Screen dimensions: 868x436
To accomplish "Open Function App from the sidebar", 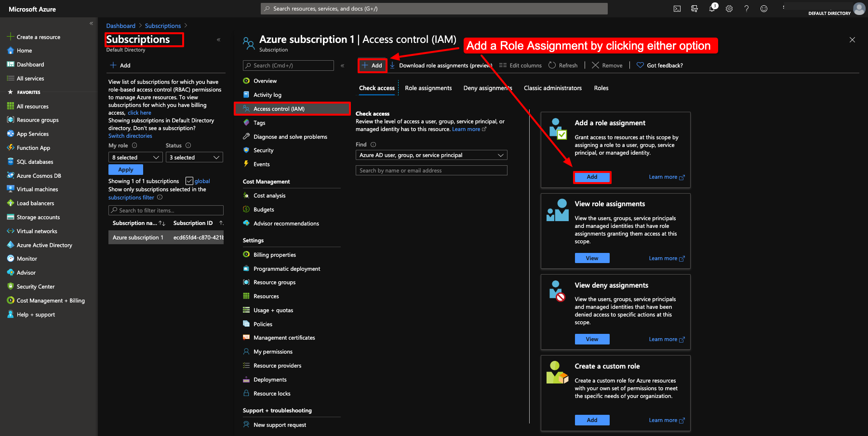I will click(33, 147).
